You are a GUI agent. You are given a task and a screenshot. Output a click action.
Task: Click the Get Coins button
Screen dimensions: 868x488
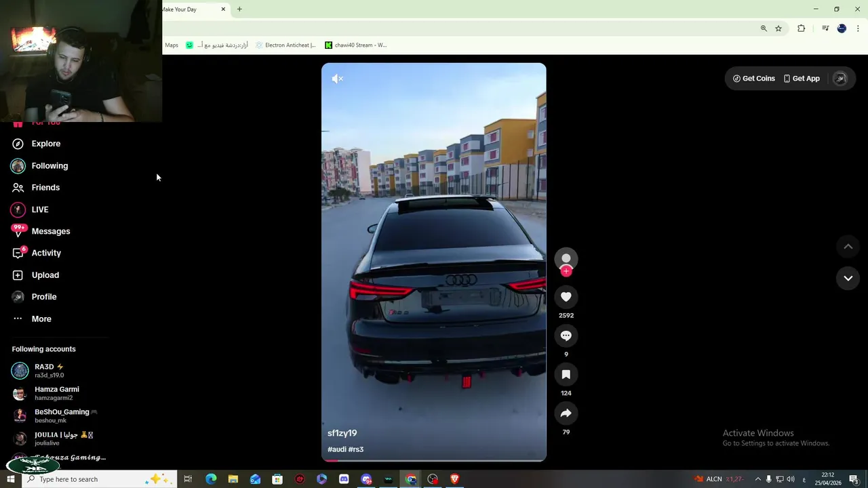coord(753,79)
